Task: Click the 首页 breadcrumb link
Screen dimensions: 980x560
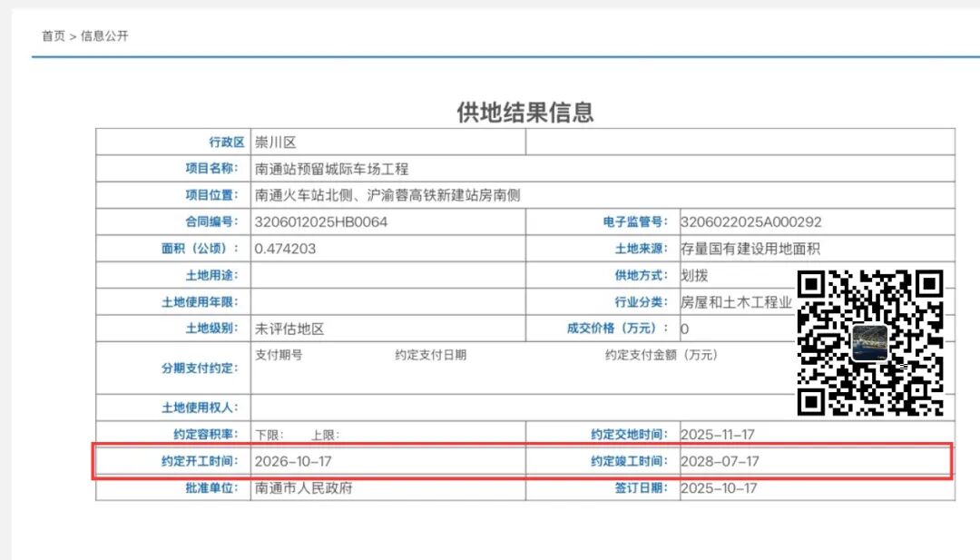Action: (53, 36)
